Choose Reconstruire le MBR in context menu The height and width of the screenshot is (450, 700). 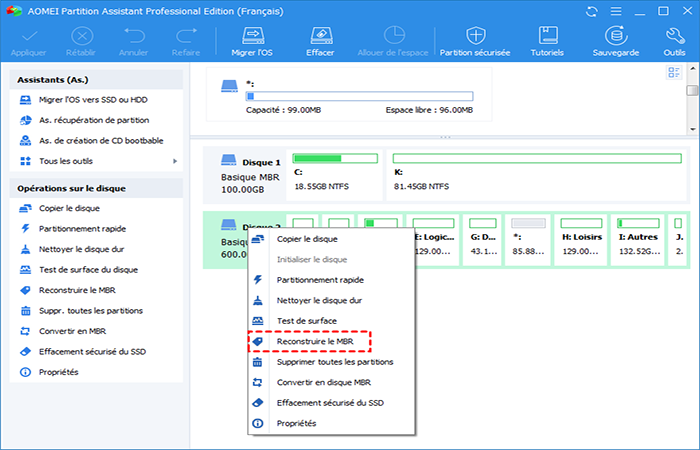314,341
